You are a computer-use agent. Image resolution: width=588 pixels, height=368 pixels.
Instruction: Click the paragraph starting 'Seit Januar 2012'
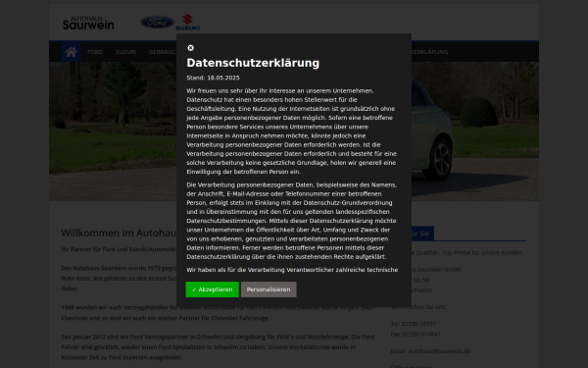(x=218, y=347)
